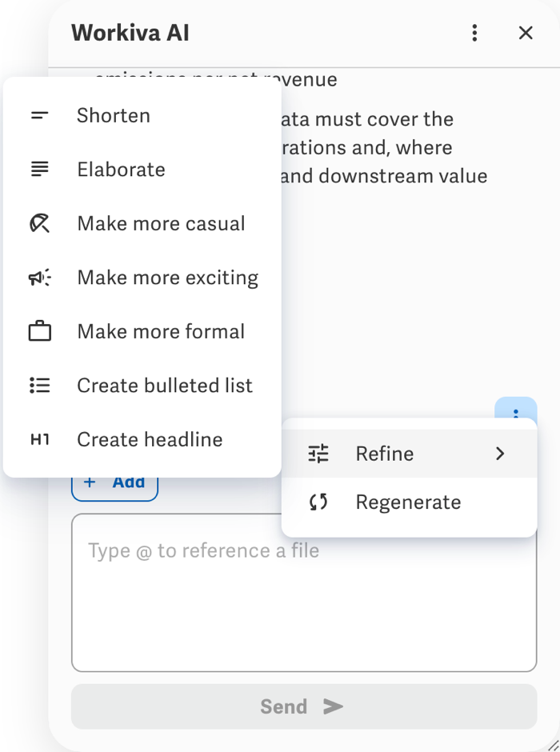This screenshot has height=752, width=560.
Task: Click the umbrella icon for casual tone
Action: click(x=39, y=223)
